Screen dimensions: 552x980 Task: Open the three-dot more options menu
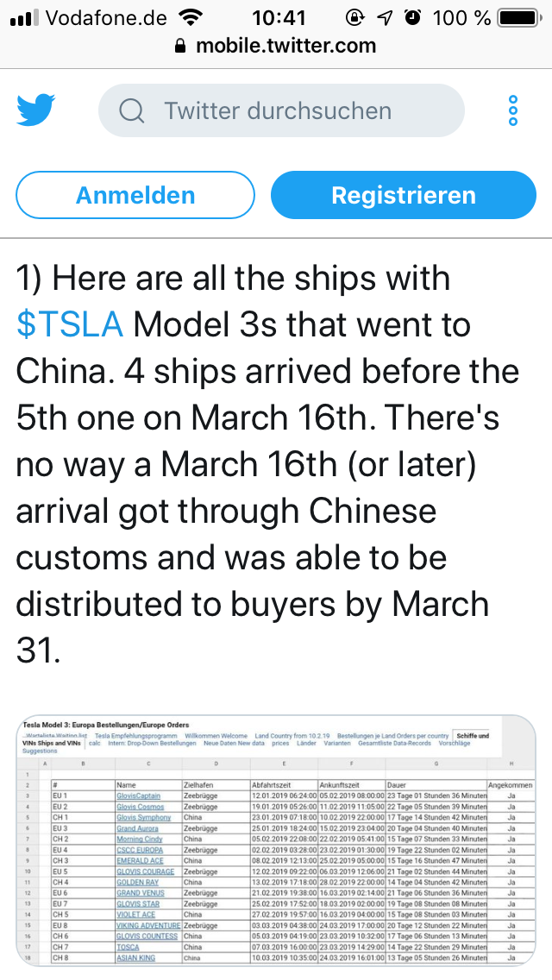(513, 111)
